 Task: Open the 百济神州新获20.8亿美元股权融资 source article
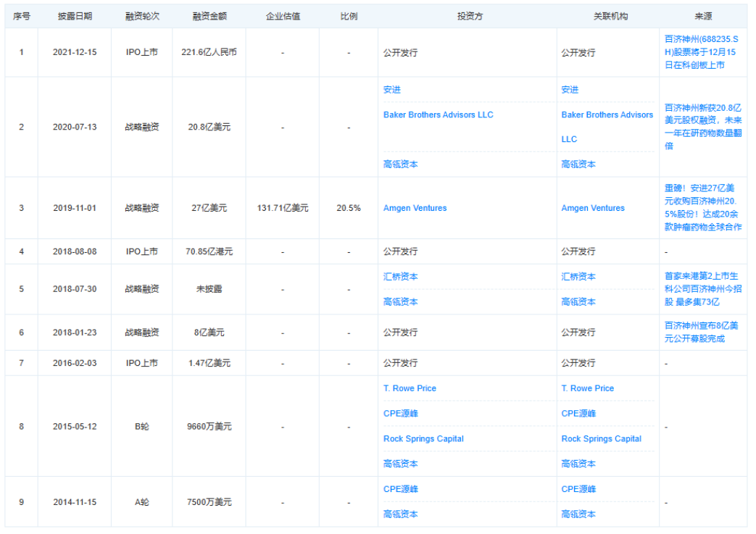pyautogui.click(x=702, y=127)
